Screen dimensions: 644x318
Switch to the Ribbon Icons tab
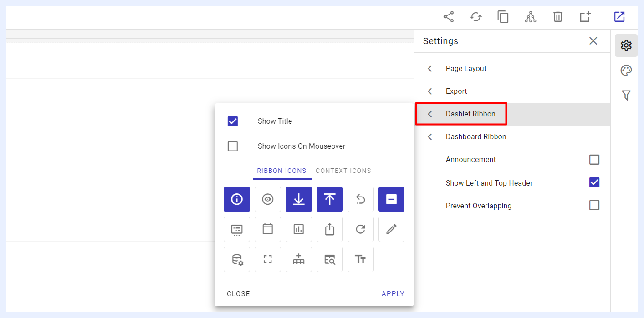click(282, 171)
